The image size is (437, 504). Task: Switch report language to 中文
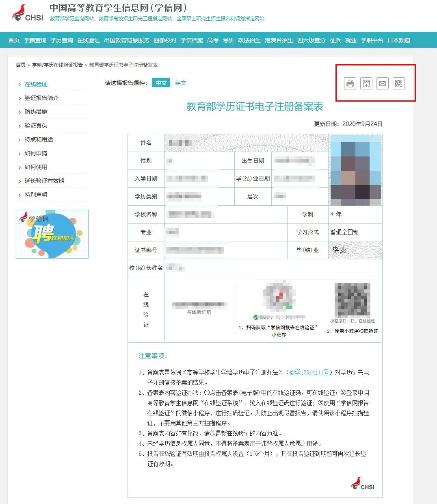(161, 83)
